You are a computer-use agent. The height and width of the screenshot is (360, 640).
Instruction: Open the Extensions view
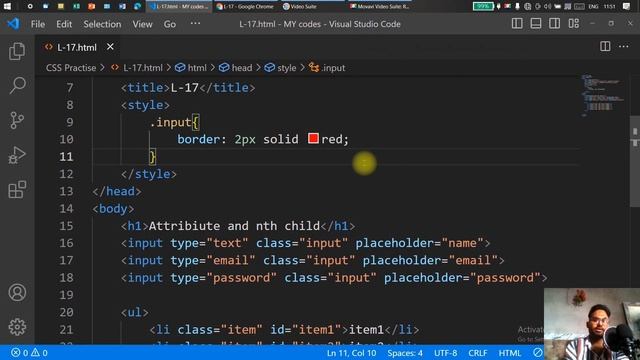pyautogui.click(x=17, y=190)
